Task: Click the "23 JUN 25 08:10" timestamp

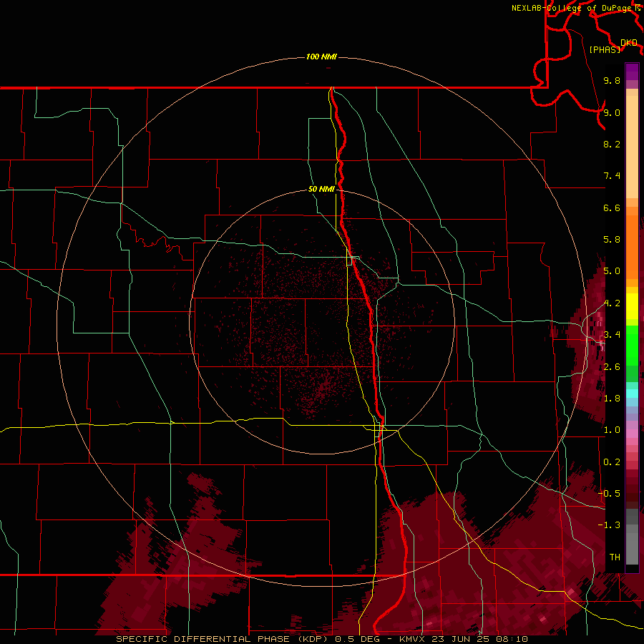Action: pos(479,639)
